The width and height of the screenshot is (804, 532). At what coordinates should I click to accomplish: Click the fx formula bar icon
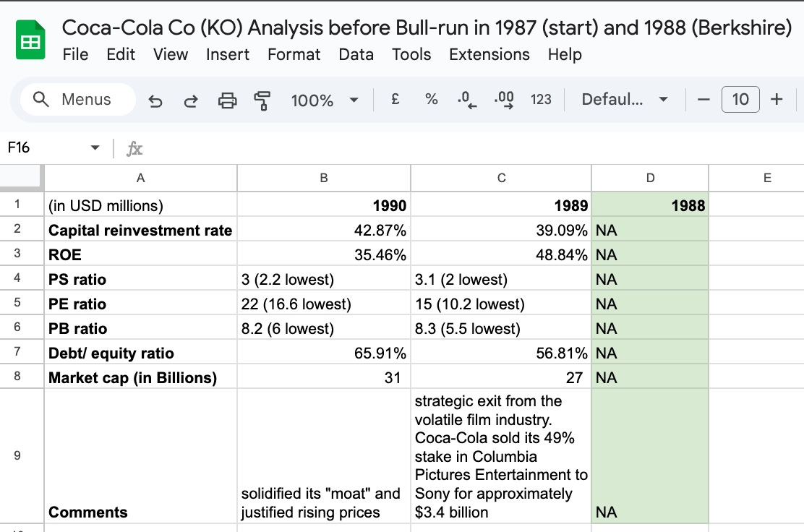[x=134, y=149]
